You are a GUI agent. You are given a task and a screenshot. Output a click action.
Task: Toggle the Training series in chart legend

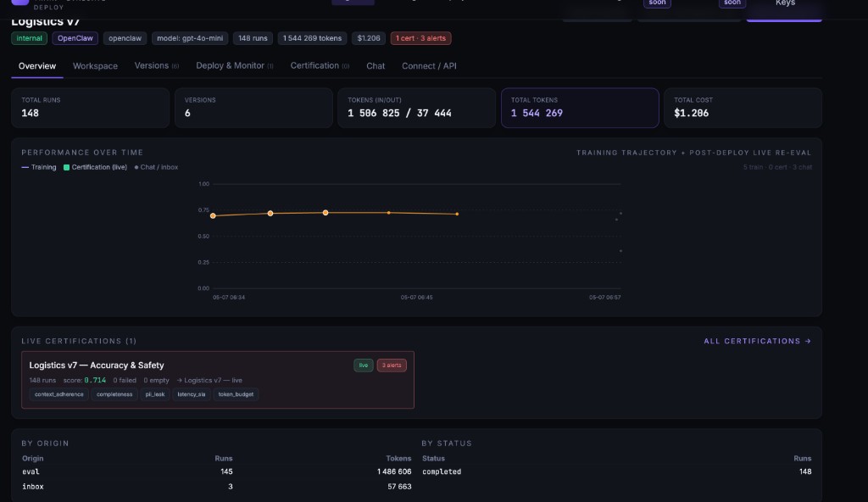point(39,167)
